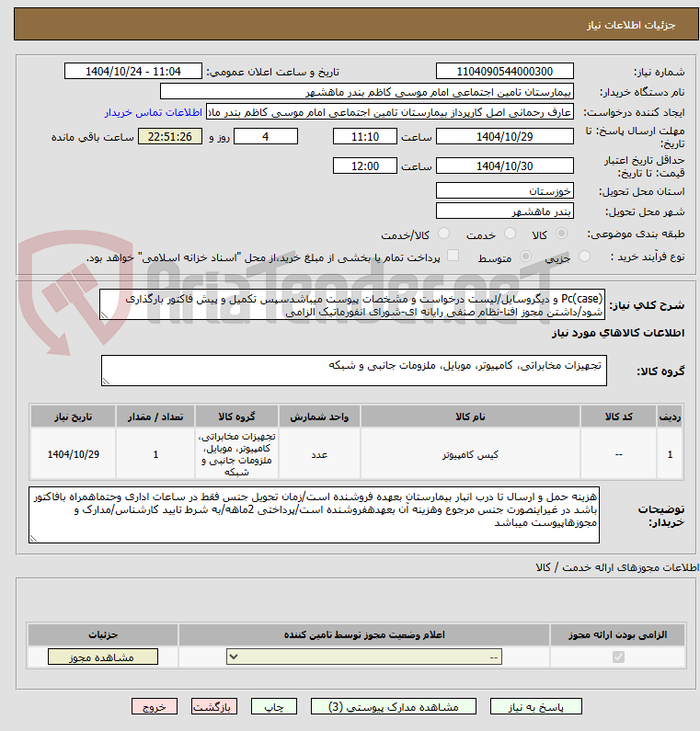Click the need date cell 1404/10/29
The height and width of the screenshot is (731, 700).
click(x=74, y=454)
